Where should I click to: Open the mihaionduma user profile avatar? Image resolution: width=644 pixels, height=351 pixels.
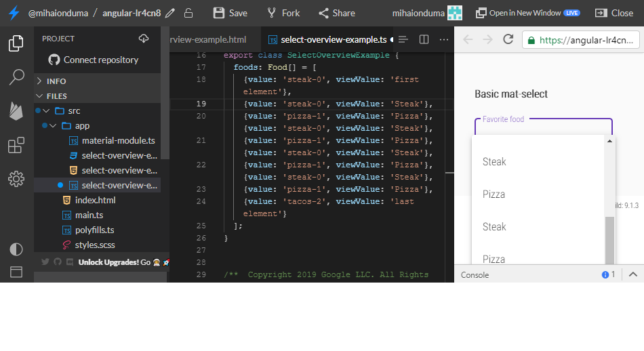(x=455, y=13)
